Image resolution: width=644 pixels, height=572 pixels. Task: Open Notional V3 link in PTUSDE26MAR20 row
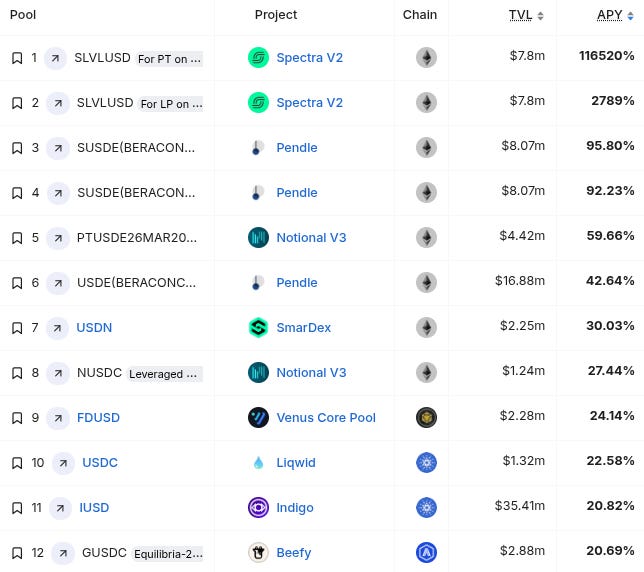(311, 237)
